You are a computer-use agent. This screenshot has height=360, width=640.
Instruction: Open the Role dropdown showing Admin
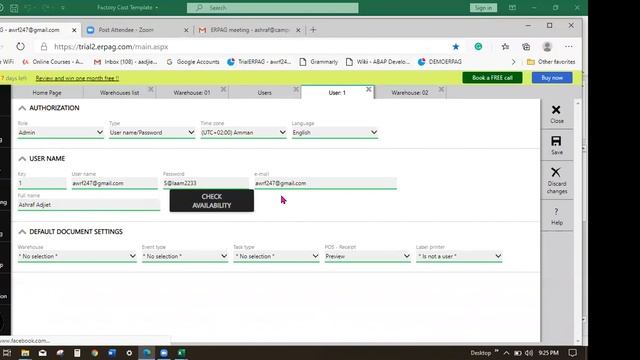60,133
